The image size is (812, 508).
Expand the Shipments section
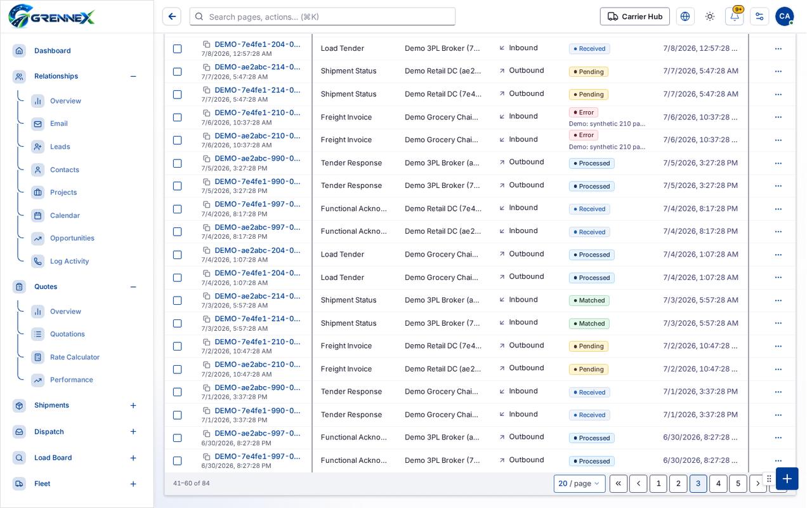[x=133, y=405]
